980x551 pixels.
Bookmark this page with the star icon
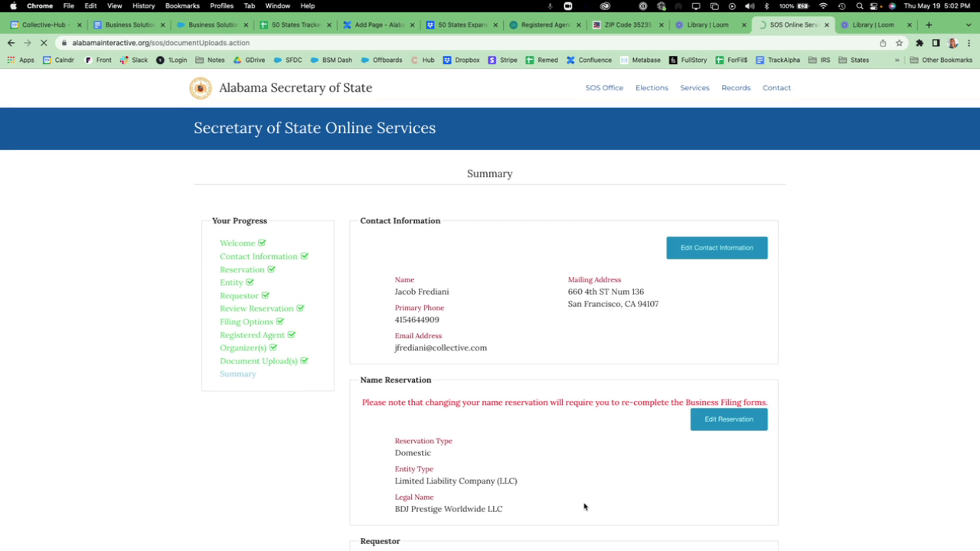pyautogui.click(x=900, y=43)
